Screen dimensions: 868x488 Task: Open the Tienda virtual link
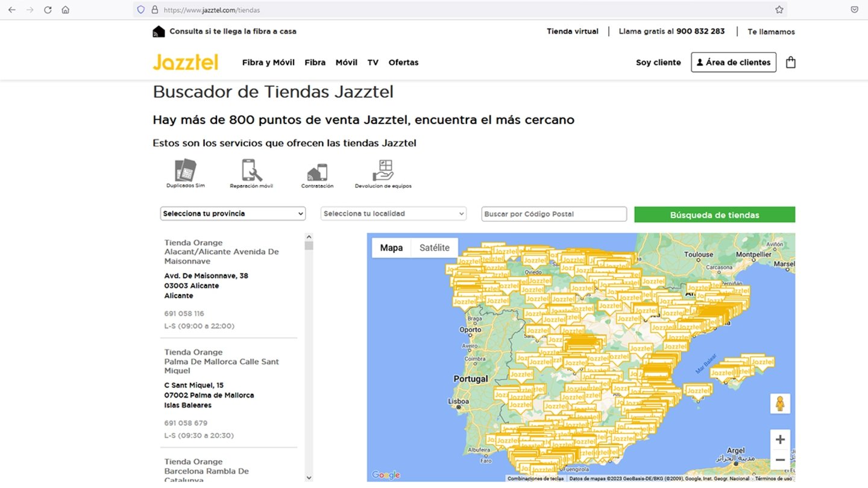click(x=573, y=31)
